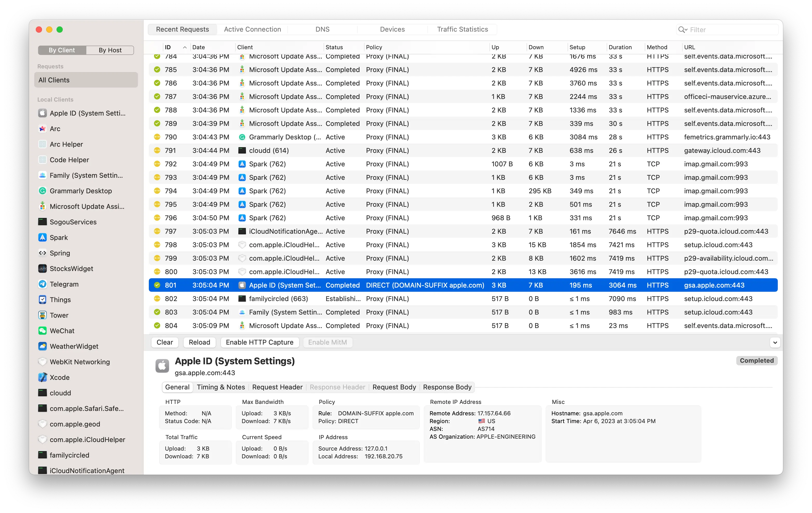Select the Grammarly Desktop icon in sidebar
The image size is (812, 513).
[43, 191]
